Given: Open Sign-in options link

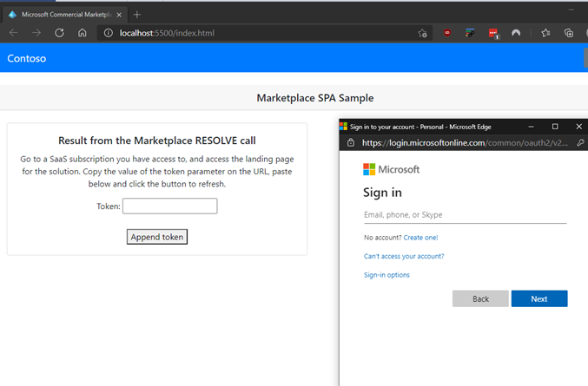Looking at the screenshot, I should (386, 275).
